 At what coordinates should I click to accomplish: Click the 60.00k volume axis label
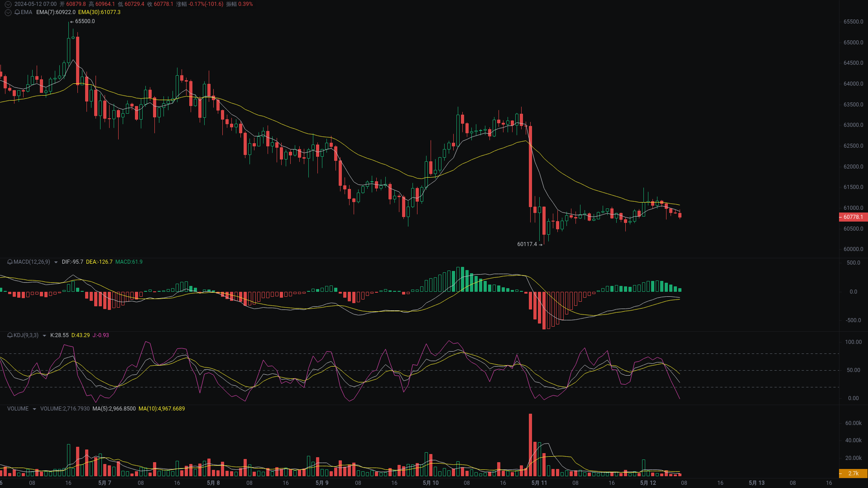[853, 423]
